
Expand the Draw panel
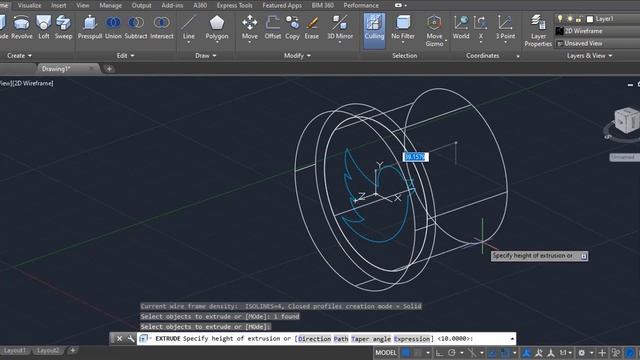206,56
